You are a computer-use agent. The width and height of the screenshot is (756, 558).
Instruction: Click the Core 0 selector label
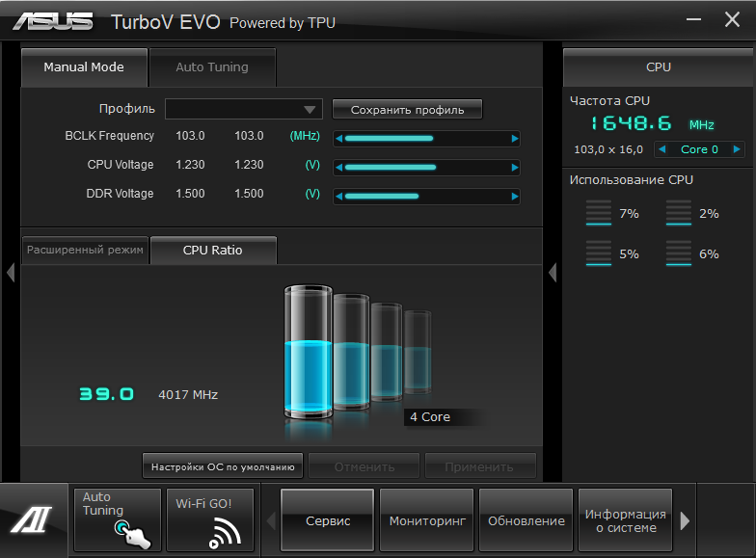tap(699, 149)
